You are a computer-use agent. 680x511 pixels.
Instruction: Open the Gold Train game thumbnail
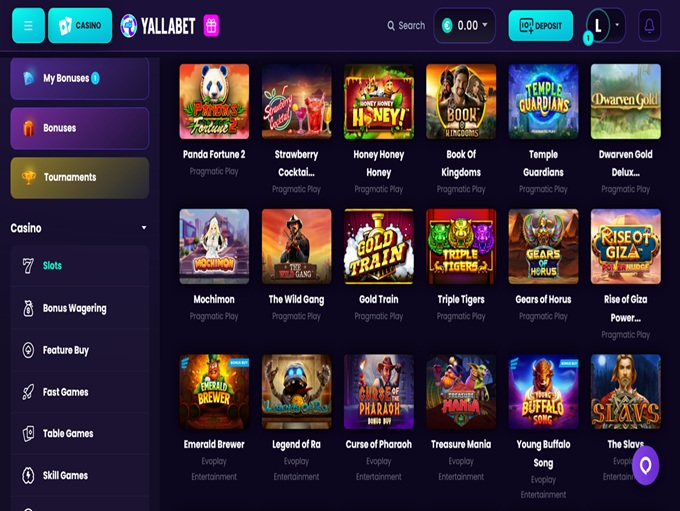coord(379,246)
